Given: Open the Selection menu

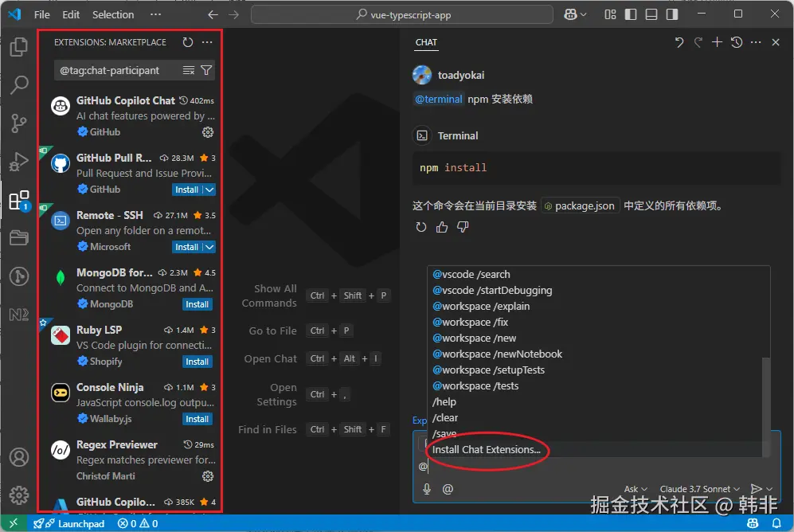Looking at the screenshot, I should tap(113, 14).
